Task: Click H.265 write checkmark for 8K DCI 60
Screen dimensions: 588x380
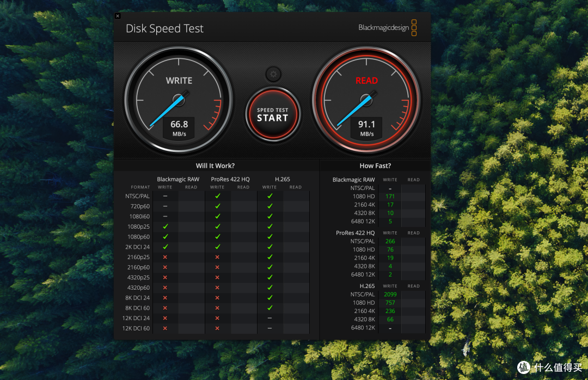Action: pos(269,308)
